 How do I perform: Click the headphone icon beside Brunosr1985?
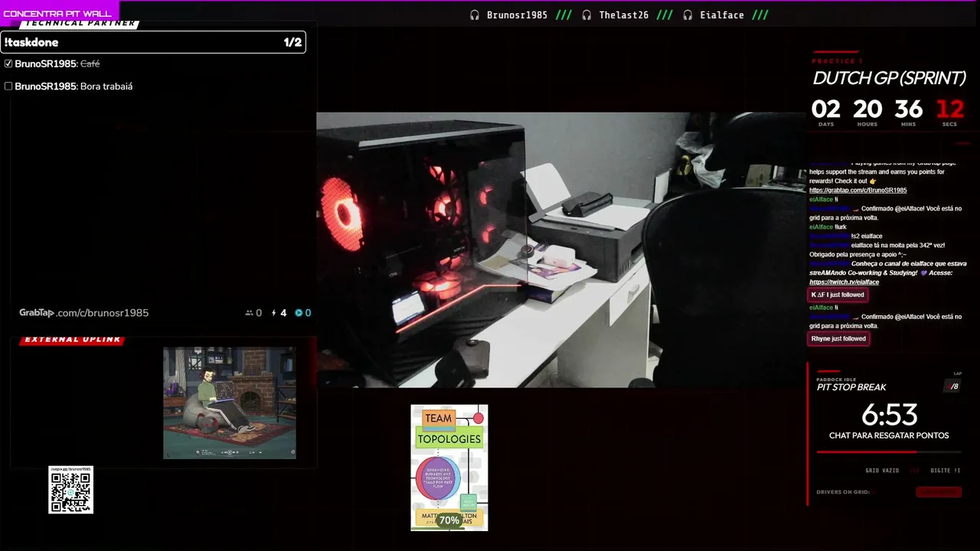tap(475, 15)
